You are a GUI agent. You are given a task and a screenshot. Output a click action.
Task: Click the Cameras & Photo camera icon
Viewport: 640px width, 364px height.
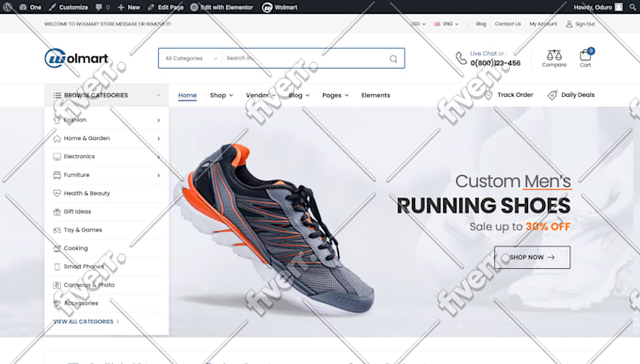tap(56, 285)
